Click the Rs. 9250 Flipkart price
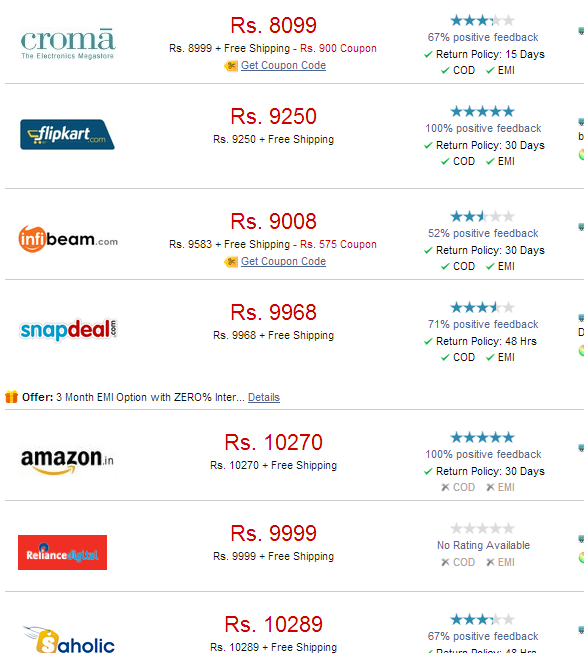584x653 pixels. pos(274,116)
